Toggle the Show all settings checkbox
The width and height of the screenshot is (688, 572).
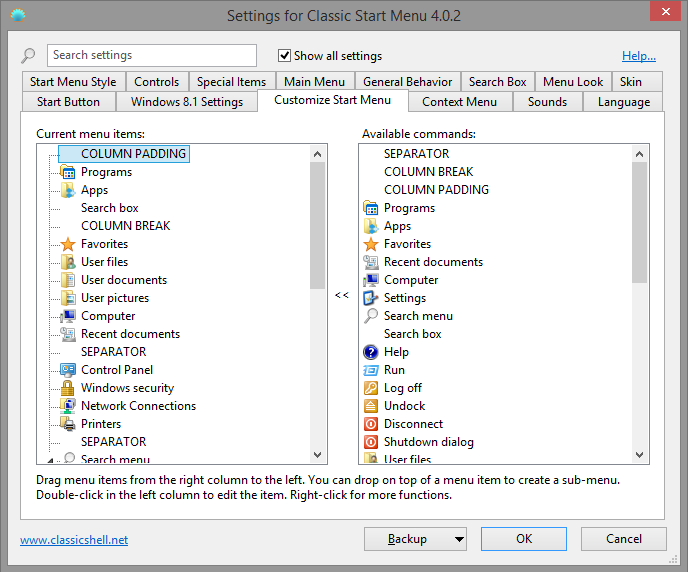284,56
